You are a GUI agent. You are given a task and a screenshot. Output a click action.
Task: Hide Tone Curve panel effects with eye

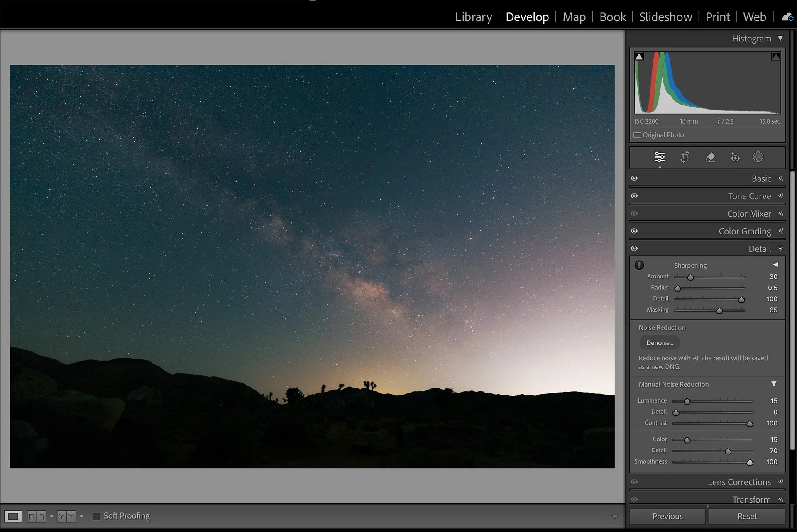point(634,196)
